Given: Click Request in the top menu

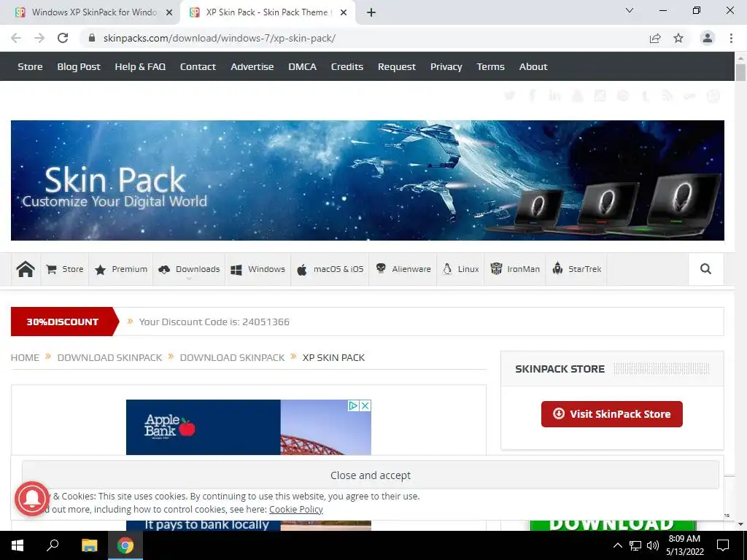Looking at the screenshot, I should pyautogui.click(x=396, y=66).
